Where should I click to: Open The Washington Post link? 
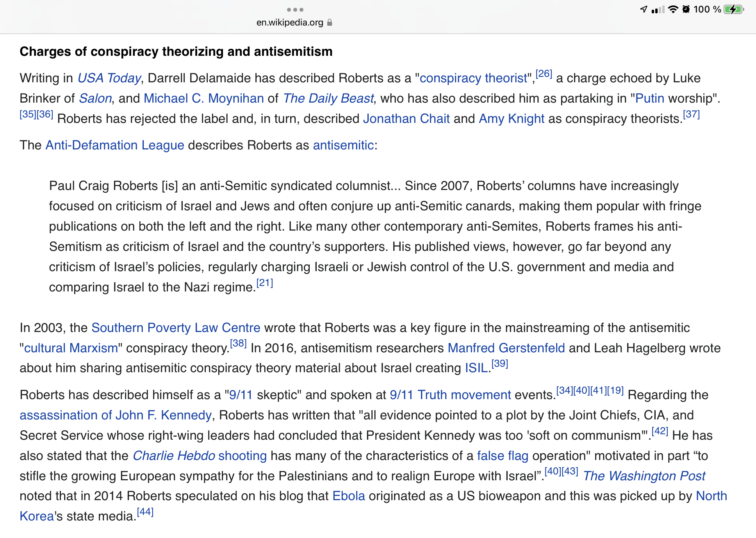pyautogui.click(x=644, y=476)
